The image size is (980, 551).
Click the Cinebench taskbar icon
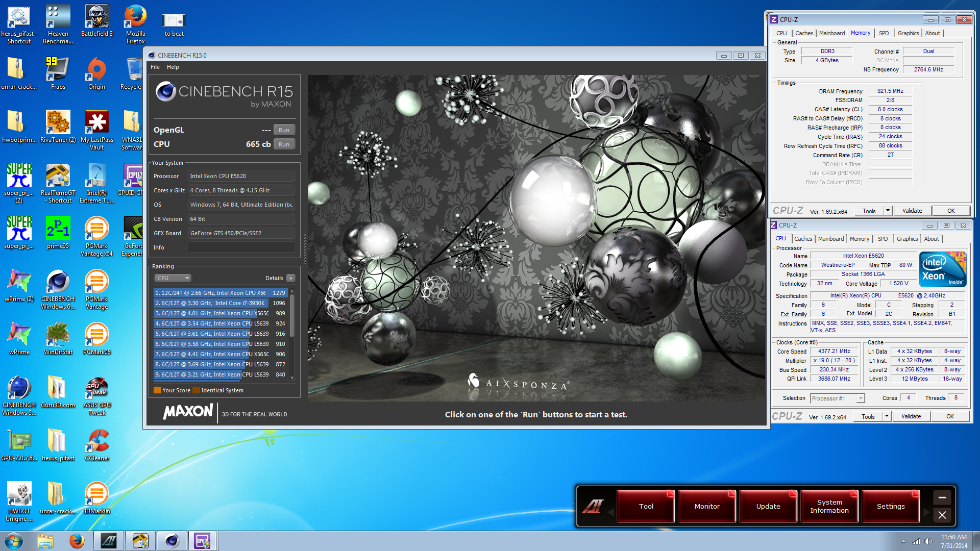(x=171, y=541)
